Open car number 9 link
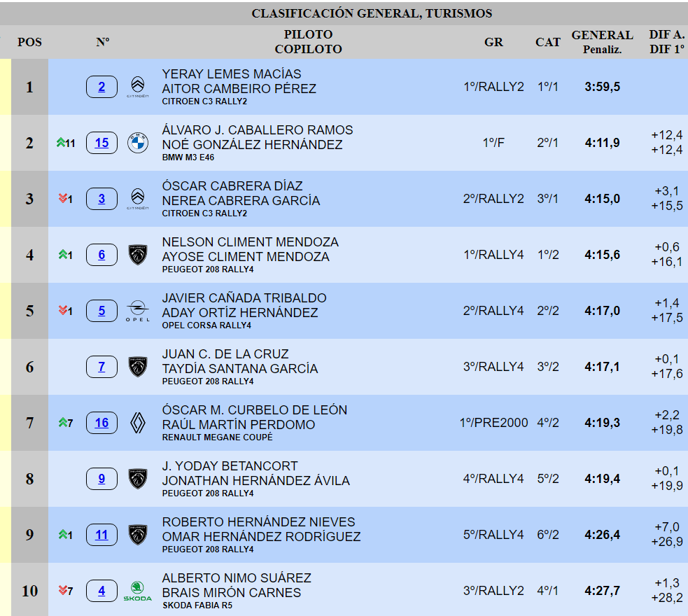The height and width of the screenshot is (616, 688). (x=102, y=479)
